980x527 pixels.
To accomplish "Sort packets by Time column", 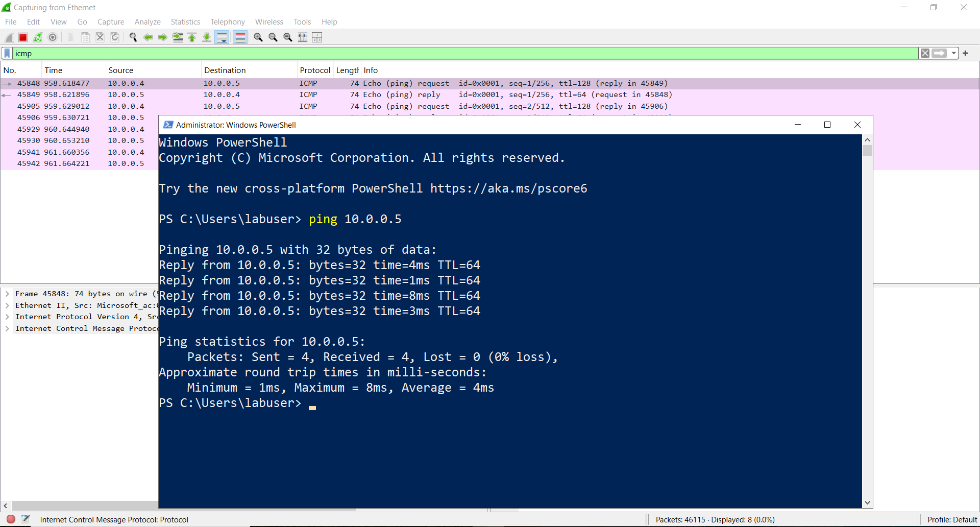I will [x=73, y=70].
